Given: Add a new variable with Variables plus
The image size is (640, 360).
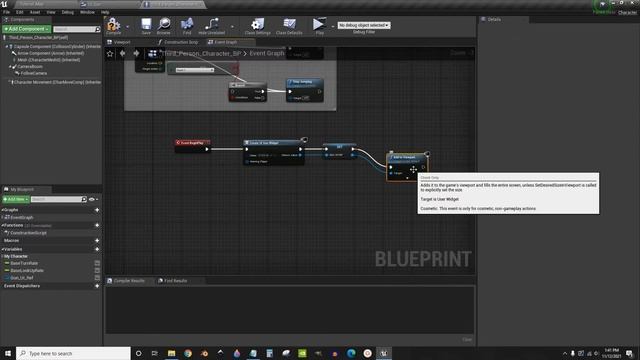Looking at the screenshot, I should click(x=97, y=249).
